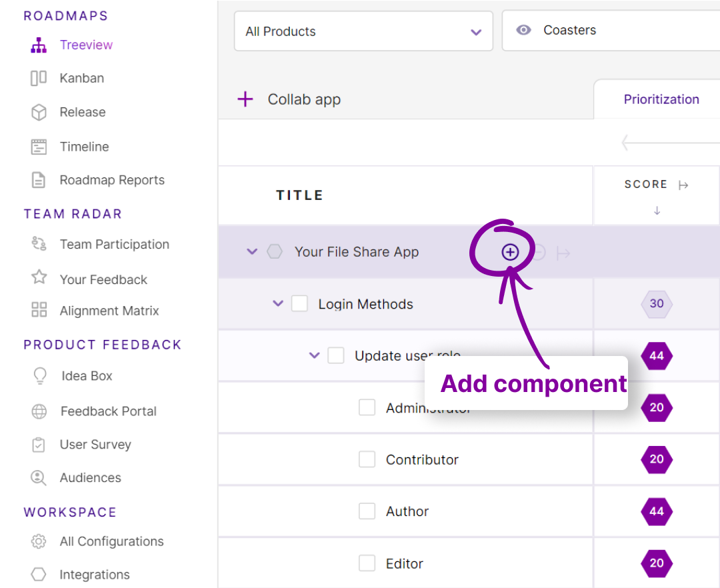Click the Collab app plus button

[x=245, y=99]
